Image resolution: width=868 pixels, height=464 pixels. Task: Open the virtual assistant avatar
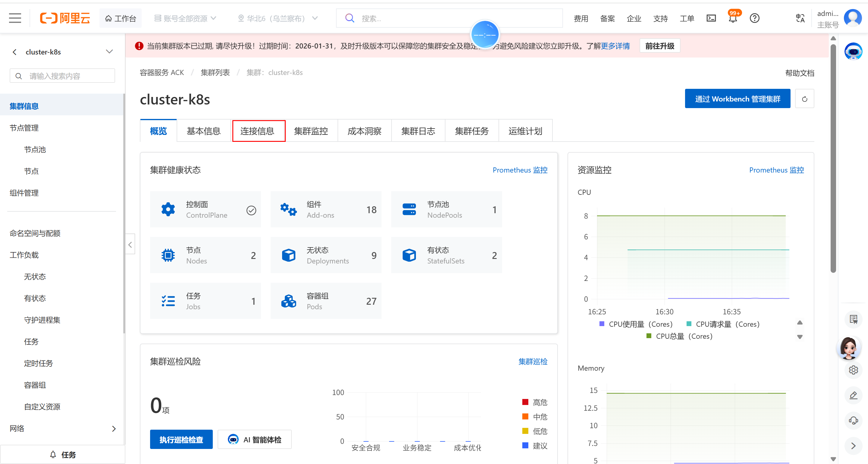(848, 348)
